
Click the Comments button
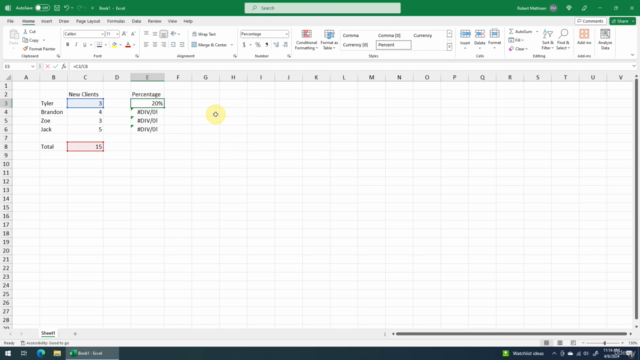click(x=590, y=21)
